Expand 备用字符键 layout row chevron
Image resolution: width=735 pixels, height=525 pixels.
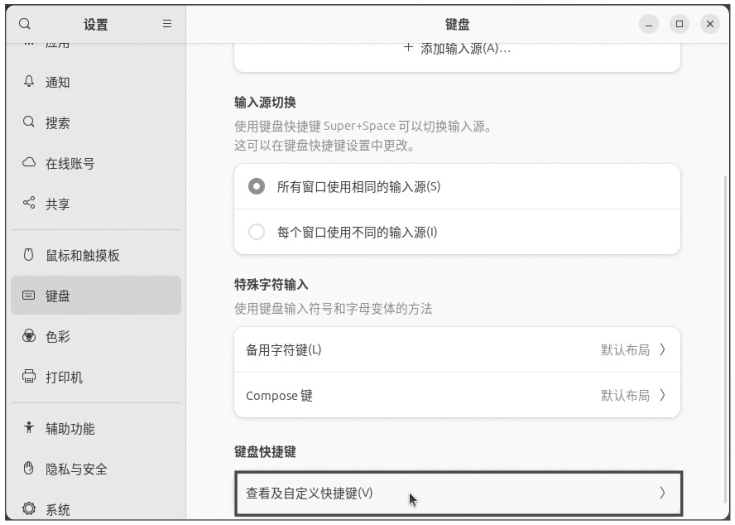coord(662,350)
